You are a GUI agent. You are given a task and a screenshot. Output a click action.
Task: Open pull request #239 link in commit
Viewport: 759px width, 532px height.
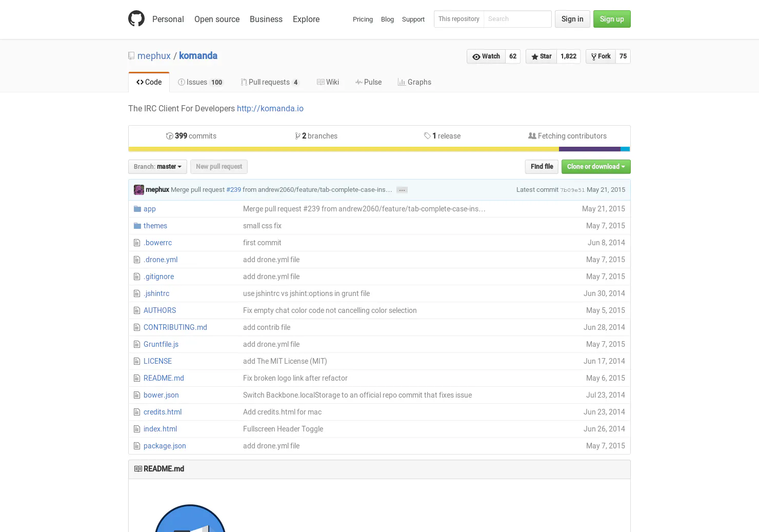233,190
